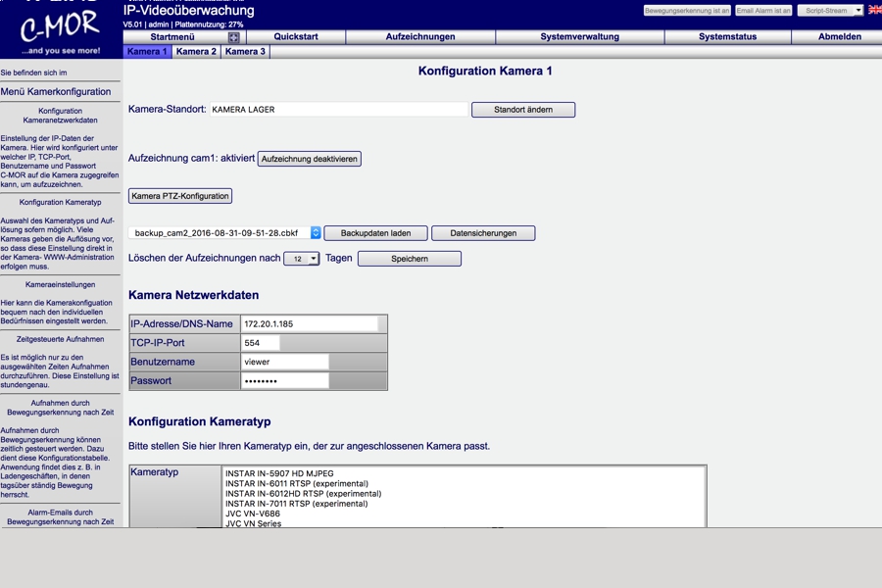Select INSTAR IN-6011 RTSP (experimental) camera type
Image resolution: width=882 pixels, height=588 pixels.
[297, 484]
